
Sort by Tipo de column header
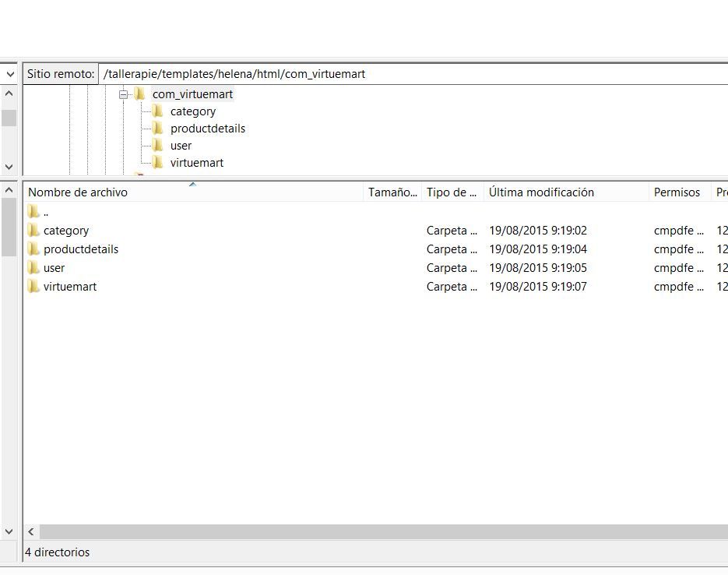pos(452,192)
